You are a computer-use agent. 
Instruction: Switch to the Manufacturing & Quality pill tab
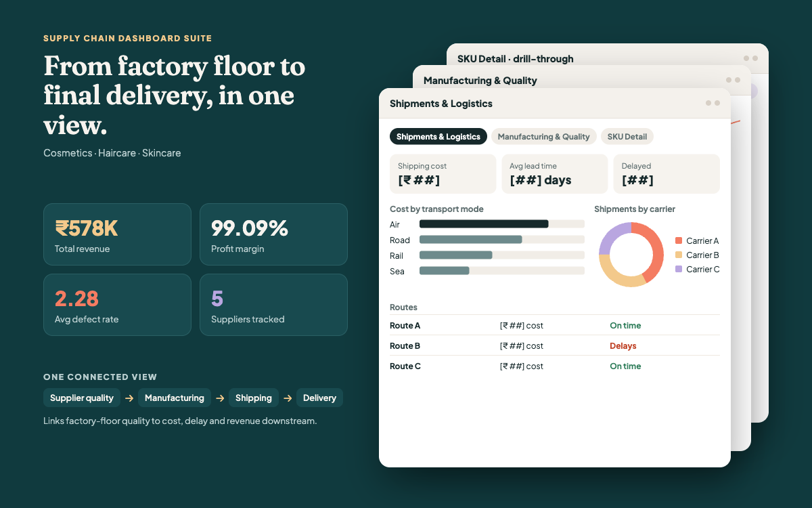(543, 136)
